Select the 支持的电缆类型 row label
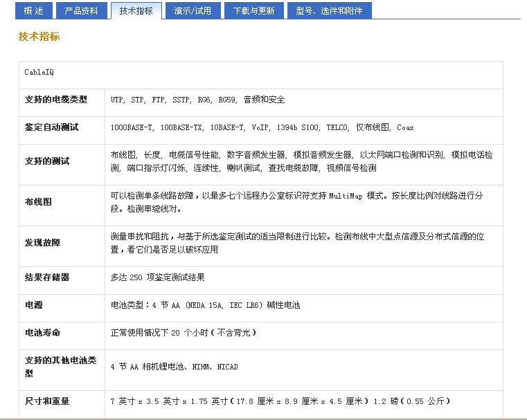This screenshot has width=527, height=420. click(x=56, y=100)
